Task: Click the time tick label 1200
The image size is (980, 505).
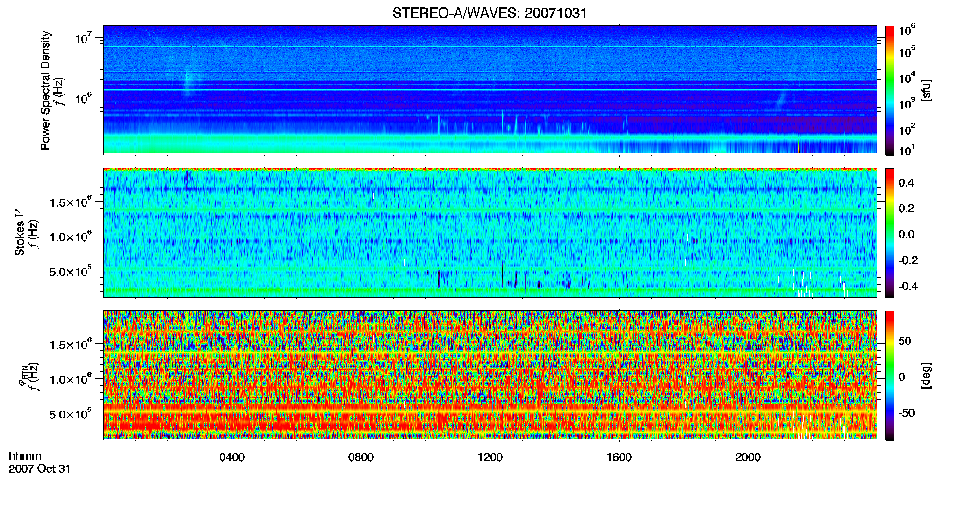Action: click(490, 457)
